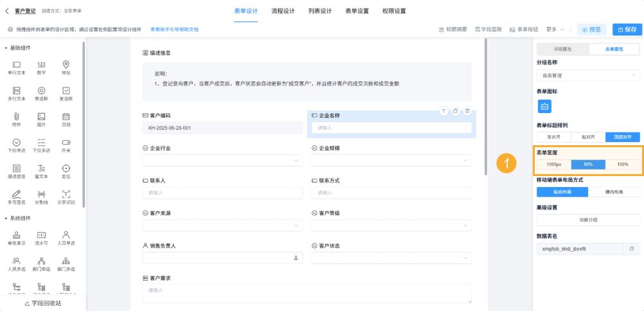Select the 图片 image component
This screenshot has width=644, height=311.
42,120
